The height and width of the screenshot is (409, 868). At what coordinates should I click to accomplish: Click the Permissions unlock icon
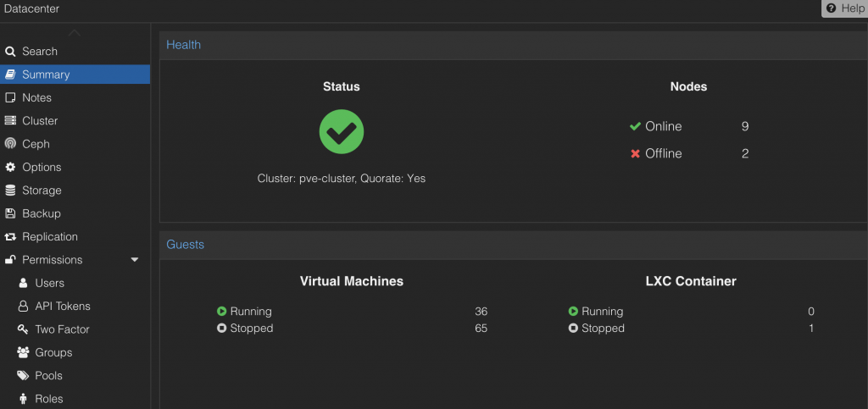click(10, 260)
